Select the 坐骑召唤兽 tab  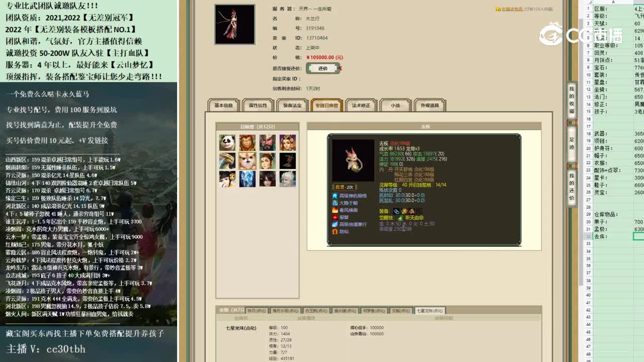[327, 105]
